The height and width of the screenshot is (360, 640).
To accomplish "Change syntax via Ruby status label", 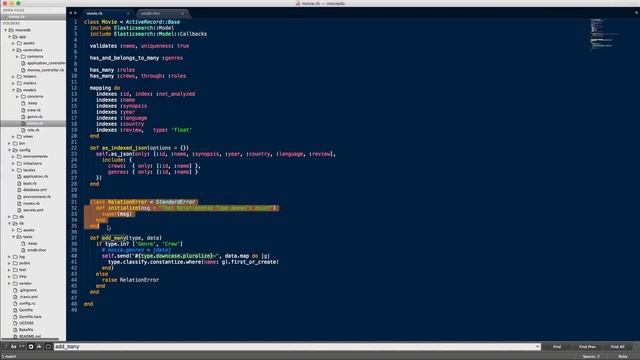I will click(623, 356).
